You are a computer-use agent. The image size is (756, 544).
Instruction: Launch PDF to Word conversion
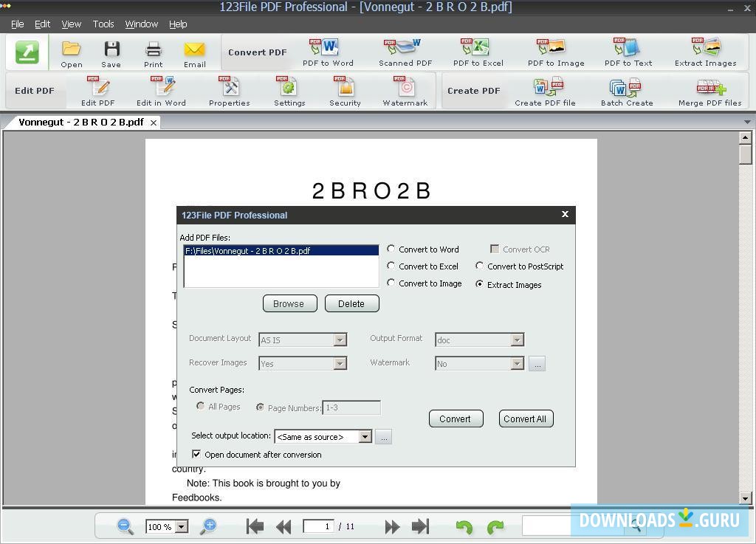pyautogui.click(x=328, y=52)
